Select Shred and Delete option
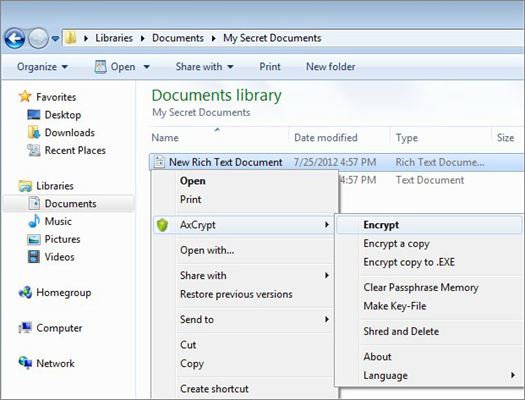This screenshot has height=400, width=525. (401, 331)
